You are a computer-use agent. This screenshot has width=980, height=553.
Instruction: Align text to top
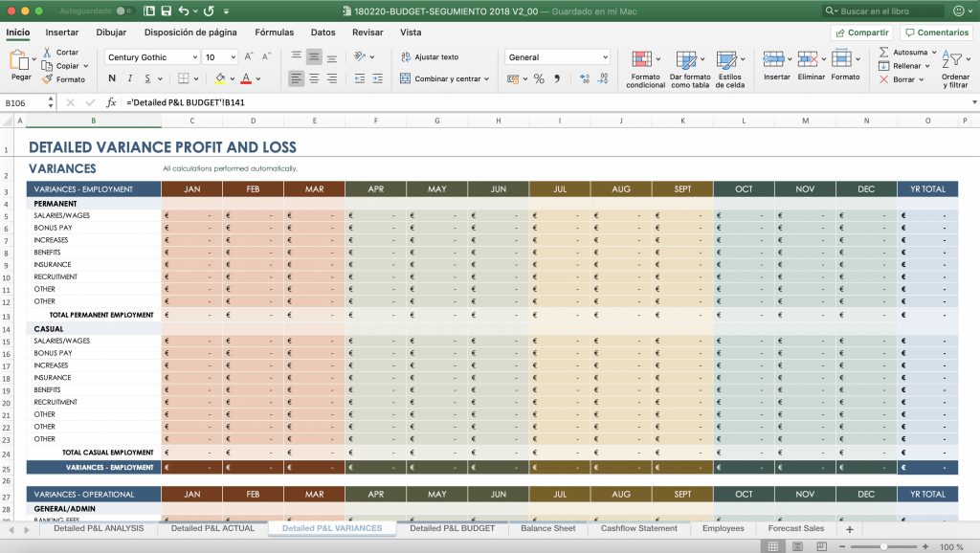coord(297,56)
